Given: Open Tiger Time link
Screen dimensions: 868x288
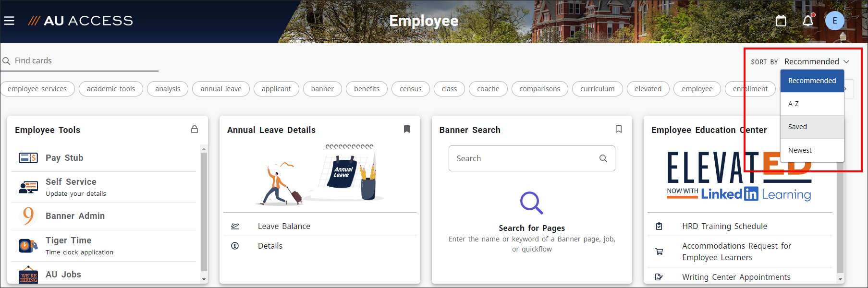Looking at the screenshot, I should point(68,240).
